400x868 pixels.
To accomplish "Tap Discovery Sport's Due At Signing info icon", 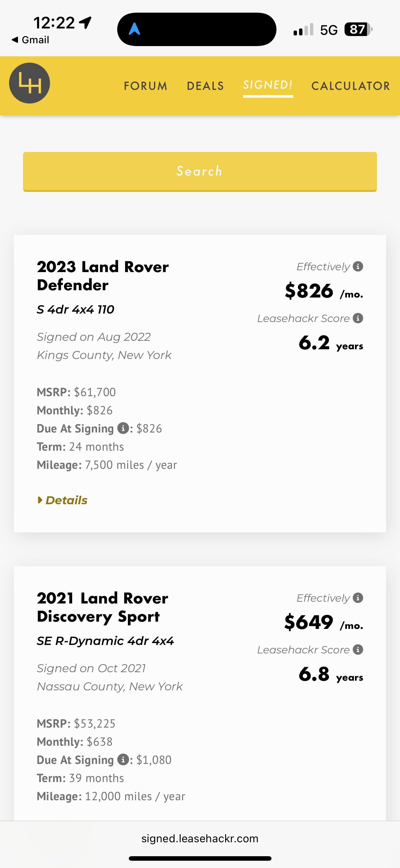I will tap(123, 760).
